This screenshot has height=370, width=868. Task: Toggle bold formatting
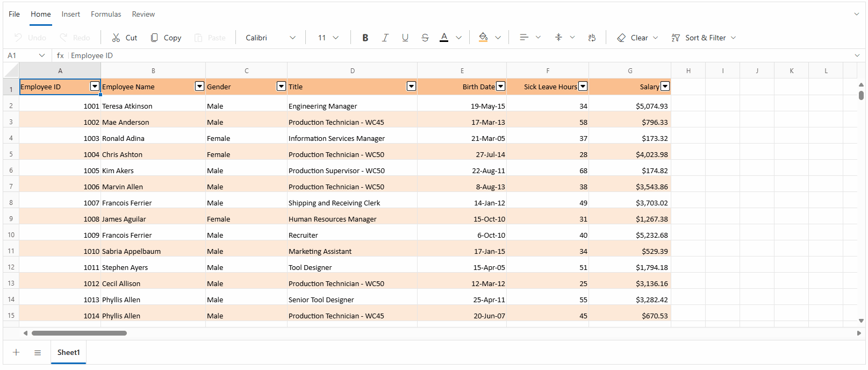coord(365,38)
